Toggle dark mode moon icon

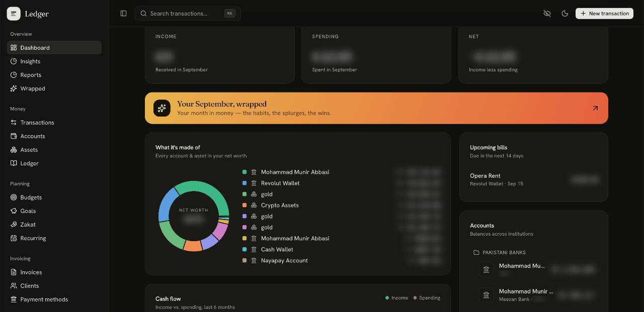[x=565, y=14]
